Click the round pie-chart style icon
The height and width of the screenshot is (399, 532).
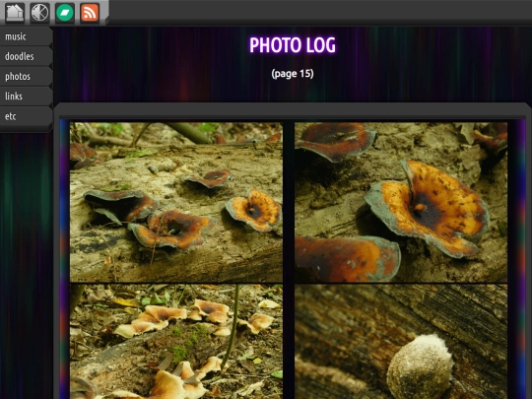tap(39, 13)
